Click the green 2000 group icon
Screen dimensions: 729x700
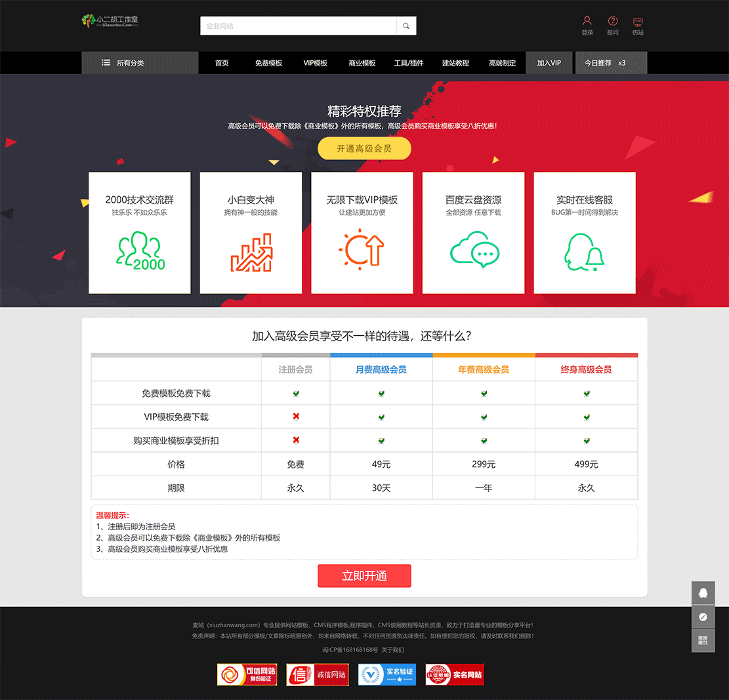tap(140, 252)
